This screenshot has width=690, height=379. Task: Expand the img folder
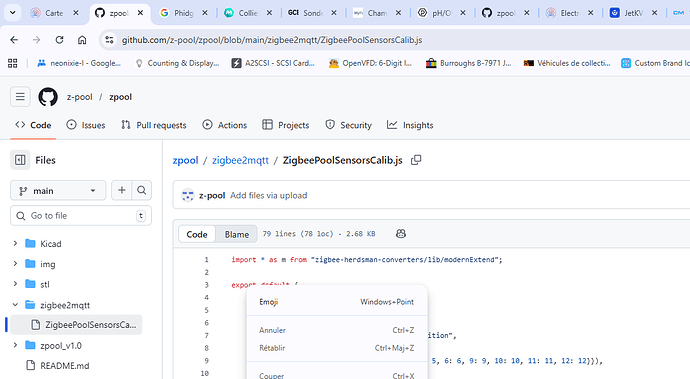[x=15, y=264]
